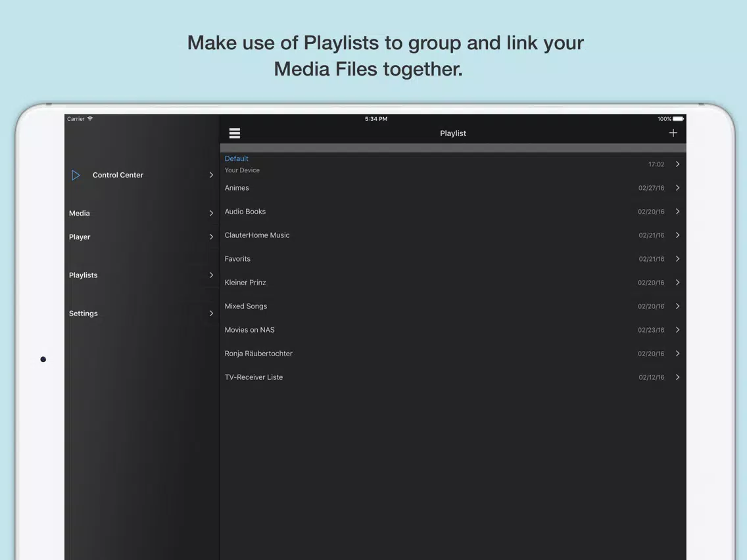Click the Playlist title in header
747x560 pixels.
[452, 133]
